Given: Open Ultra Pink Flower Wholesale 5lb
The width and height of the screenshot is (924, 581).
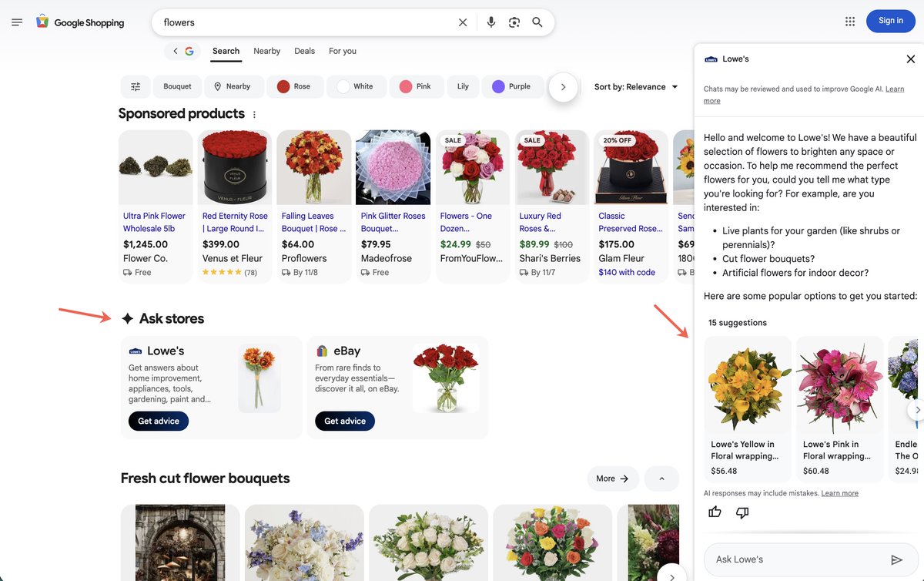Looking at the screenshot, I should [x=154, y=222].
